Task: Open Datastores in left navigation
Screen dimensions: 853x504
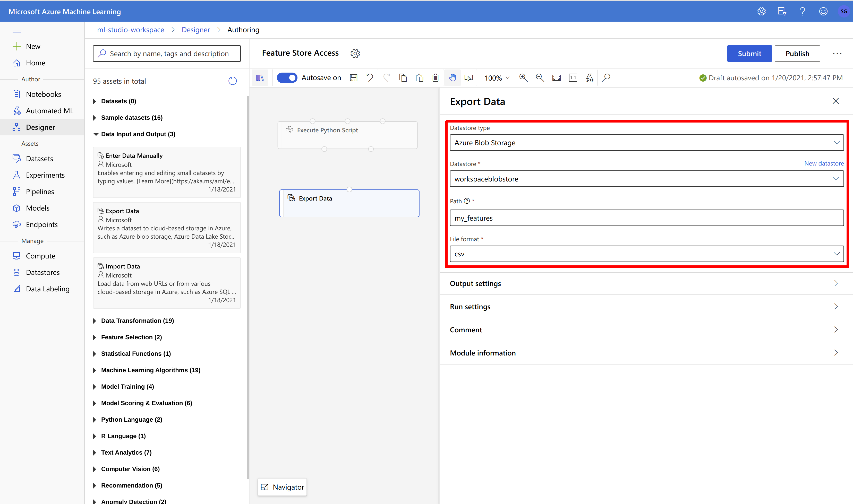Action: (42, 272)
